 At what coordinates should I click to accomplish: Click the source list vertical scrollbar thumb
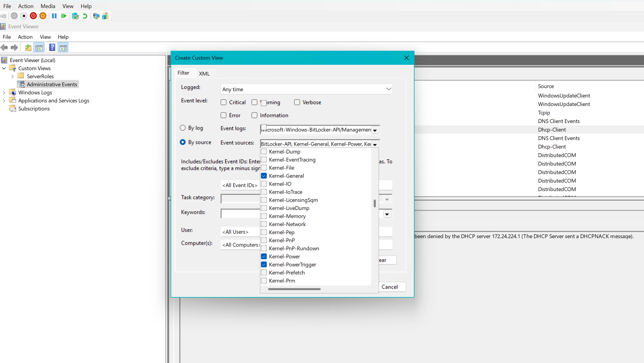(x=375, y=204)
